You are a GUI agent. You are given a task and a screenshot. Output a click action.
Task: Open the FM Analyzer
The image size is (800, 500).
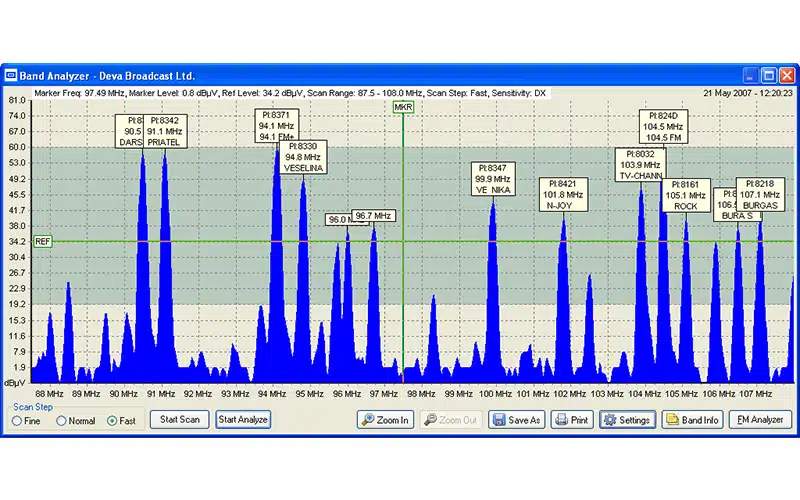tap(760, 419)
